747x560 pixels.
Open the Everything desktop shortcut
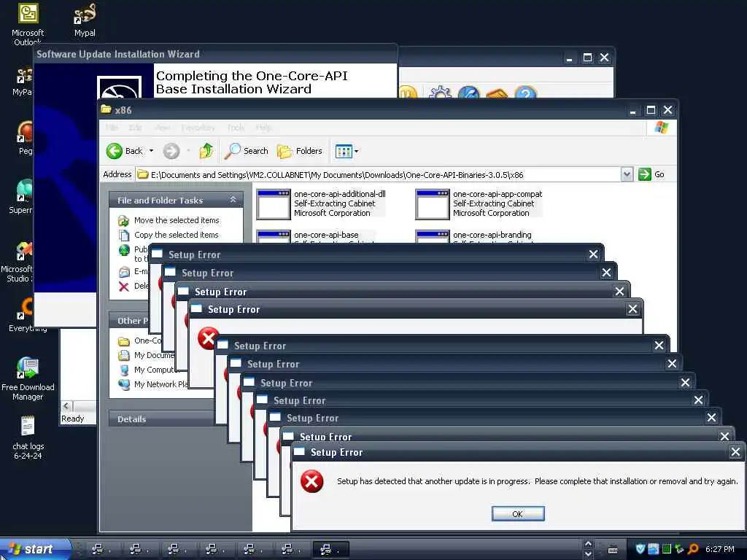(x=27, y=314)
